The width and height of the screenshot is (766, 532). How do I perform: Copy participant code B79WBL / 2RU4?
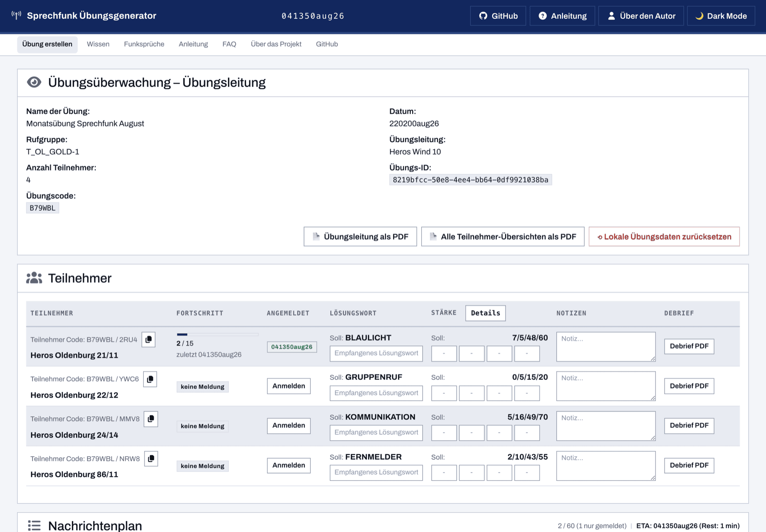point(148,340)
